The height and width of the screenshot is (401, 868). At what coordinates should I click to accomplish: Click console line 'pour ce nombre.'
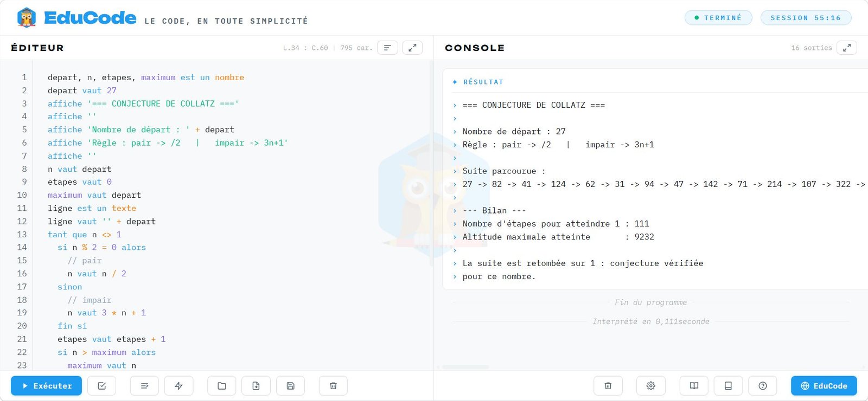click(x=499, y=276)
